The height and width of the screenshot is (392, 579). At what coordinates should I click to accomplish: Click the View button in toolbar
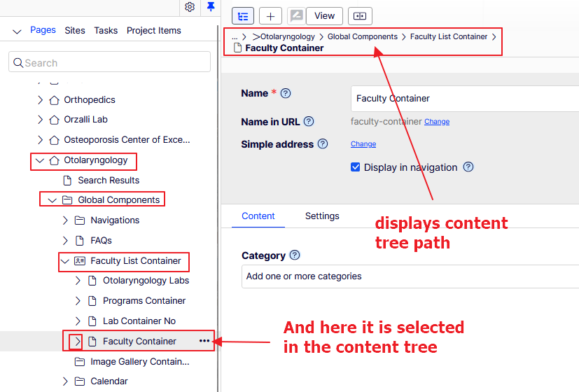point(324,16)
